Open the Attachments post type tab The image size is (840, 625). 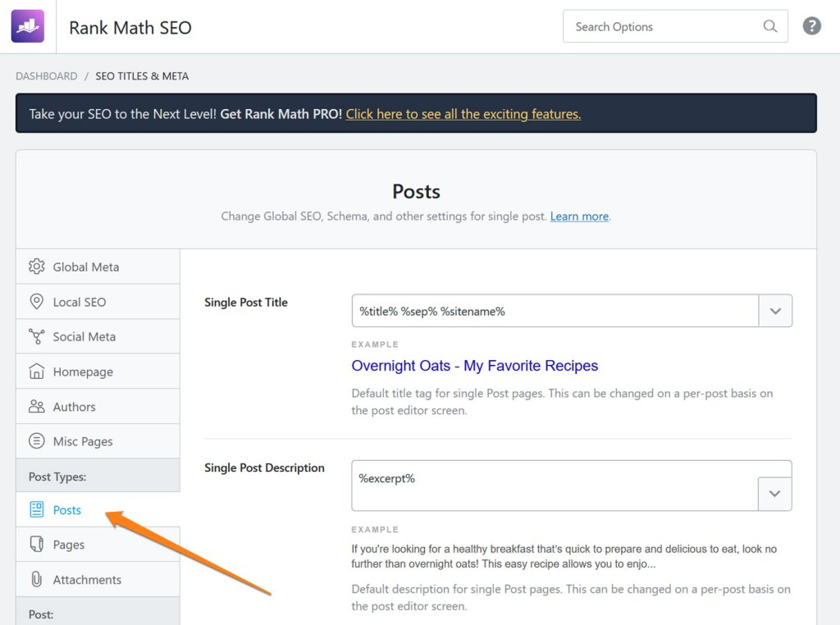pos(98,579)
